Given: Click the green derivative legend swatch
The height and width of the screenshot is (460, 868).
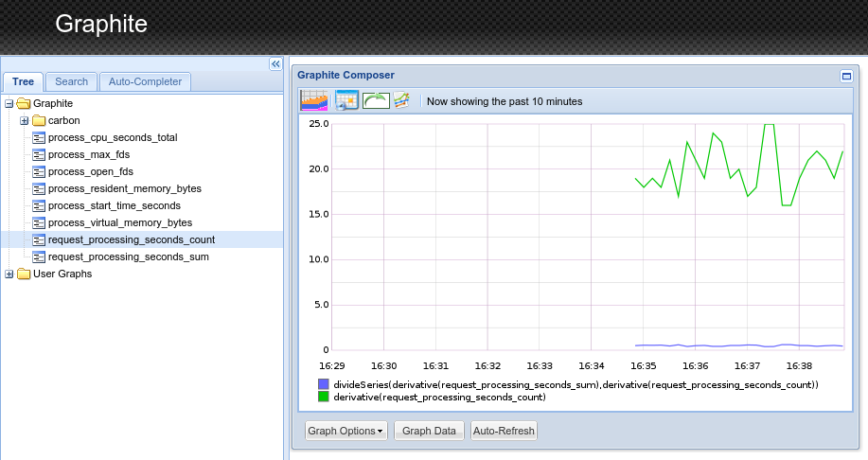Looking at the screenshot, I should pyautogui.click(x=324, y=397).
